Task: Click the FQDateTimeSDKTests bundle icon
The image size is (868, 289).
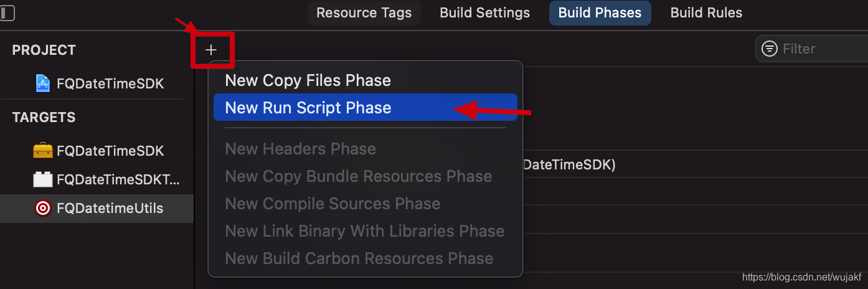Action: click(x=43, y=179)
